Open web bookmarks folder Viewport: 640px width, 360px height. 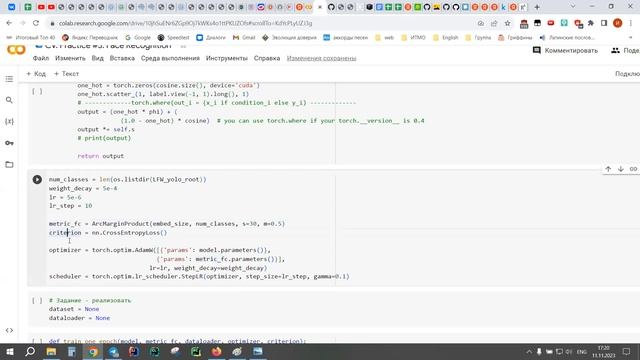pos(384,38)
